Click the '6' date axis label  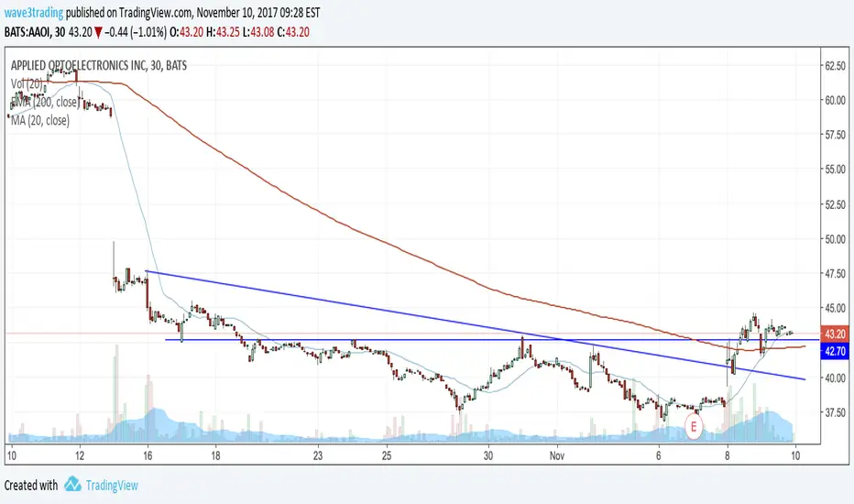(659, 455)
